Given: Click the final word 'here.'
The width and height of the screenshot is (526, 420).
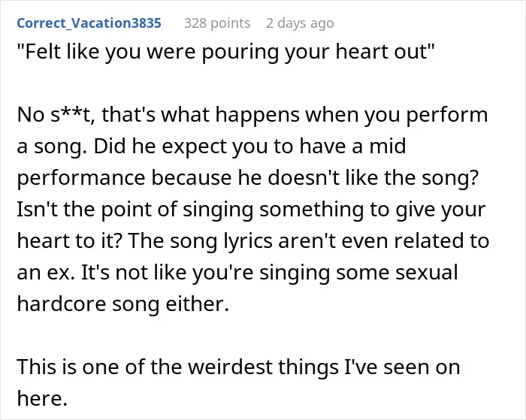Looking at the screenshot, I should 42,398.
